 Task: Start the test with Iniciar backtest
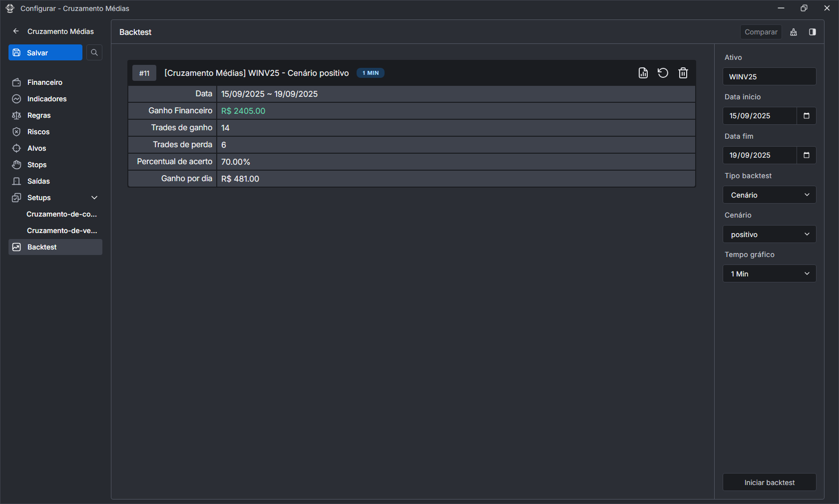[769, 483]
